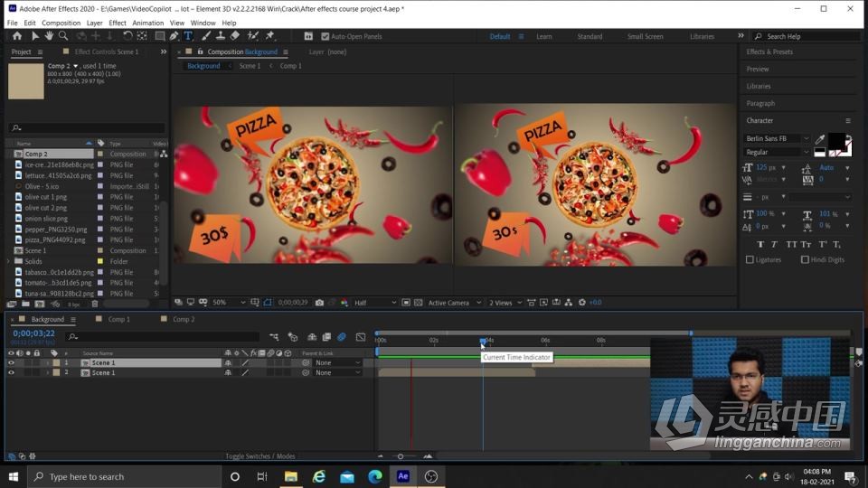Viewport: 868px width, 488px height.
Task: Toggle Auto-Open Panels checkbox
Action: [325, 36]
